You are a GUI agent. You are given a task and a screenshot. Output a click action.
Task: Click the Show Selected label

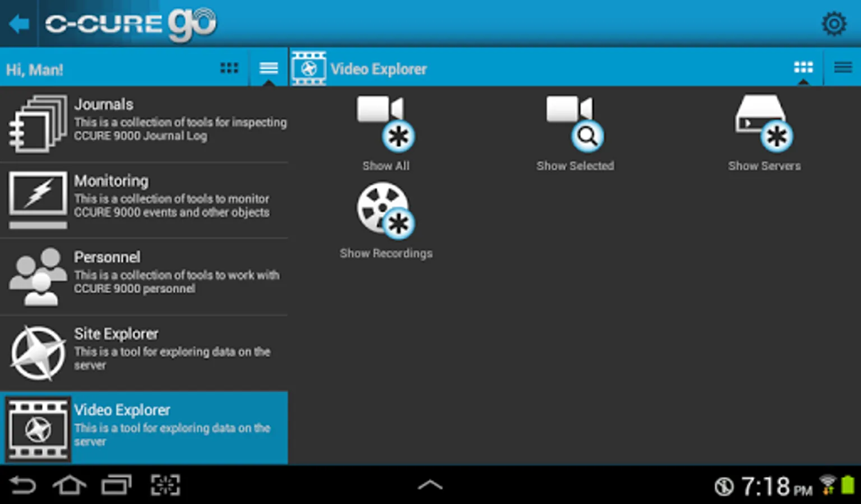tap(575, 166)
